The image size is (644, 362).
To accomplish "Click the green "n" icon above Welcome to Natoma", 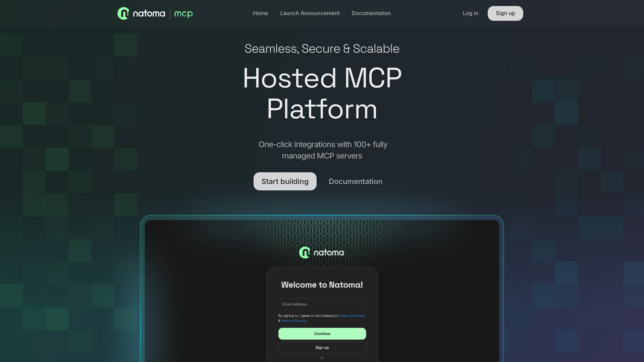I will coord(305,252).
